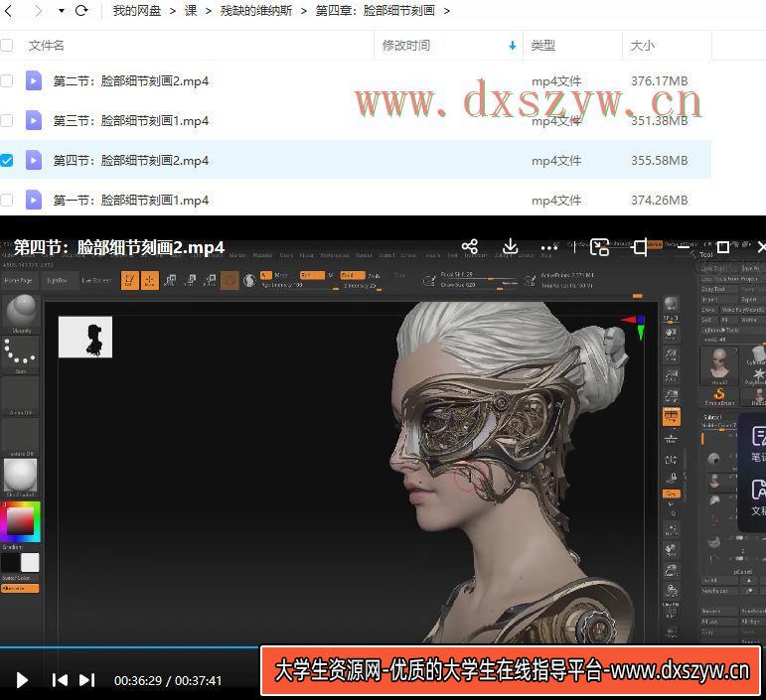Change sort order using the blue arrow
Viewport: 766px width, 700px height.
pyautogui.click(x=512, y=46)
